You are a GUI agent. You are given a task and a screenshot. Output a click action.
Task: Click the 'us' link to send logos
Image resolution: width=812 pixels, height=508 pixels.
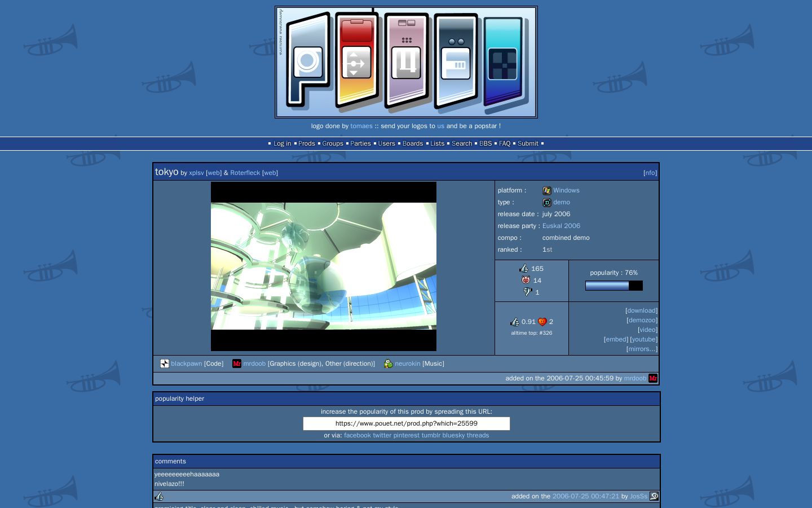click(441, 126)
